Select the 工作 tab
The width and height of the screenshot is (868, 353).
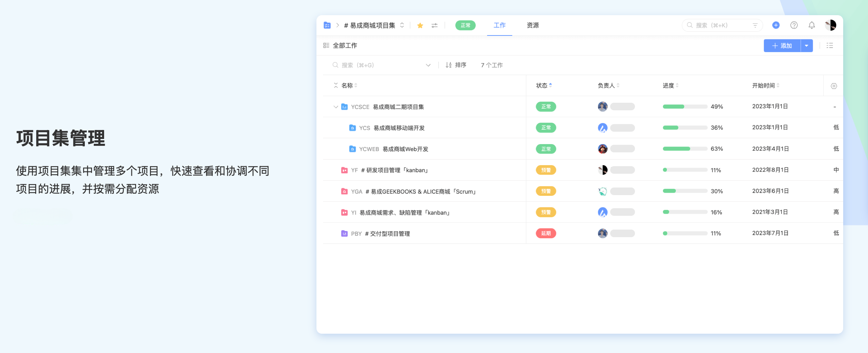pos(499,25)
